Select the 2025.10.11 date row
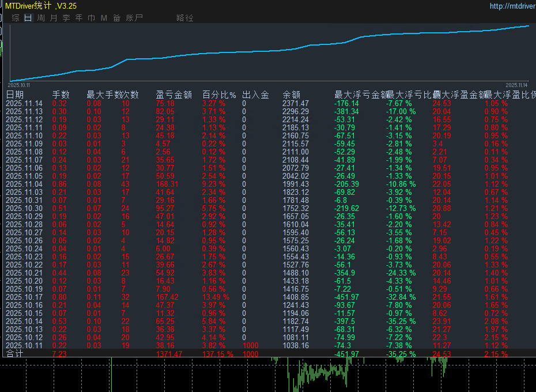Screen dimensions: 536x392 coord(24,345)
